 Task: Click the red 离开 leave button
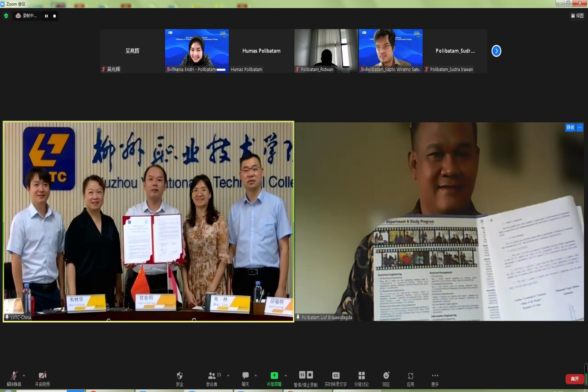pyautogui.click(x=575, y=379)
